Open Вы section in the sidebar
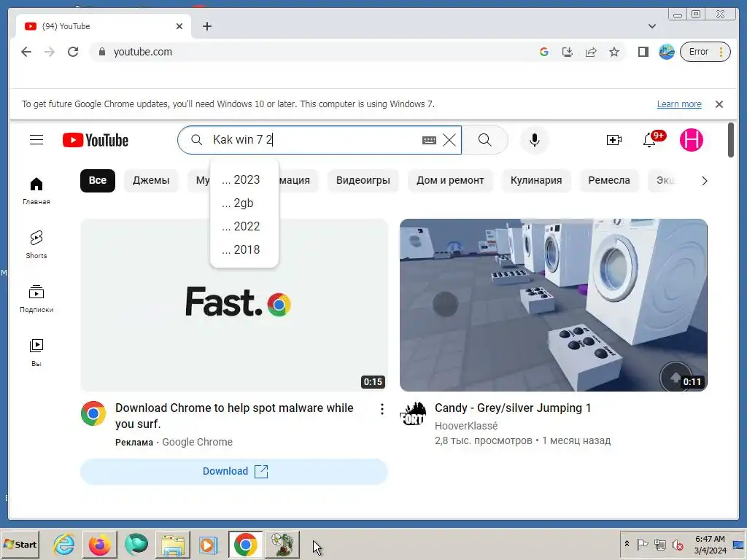 point(36,352)
